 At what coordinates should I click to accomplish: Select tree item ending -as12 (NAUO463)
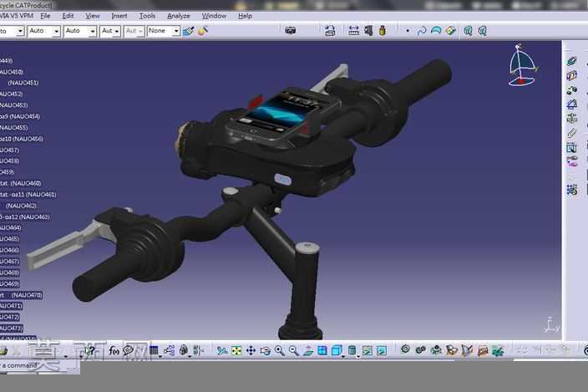(25, 217)
